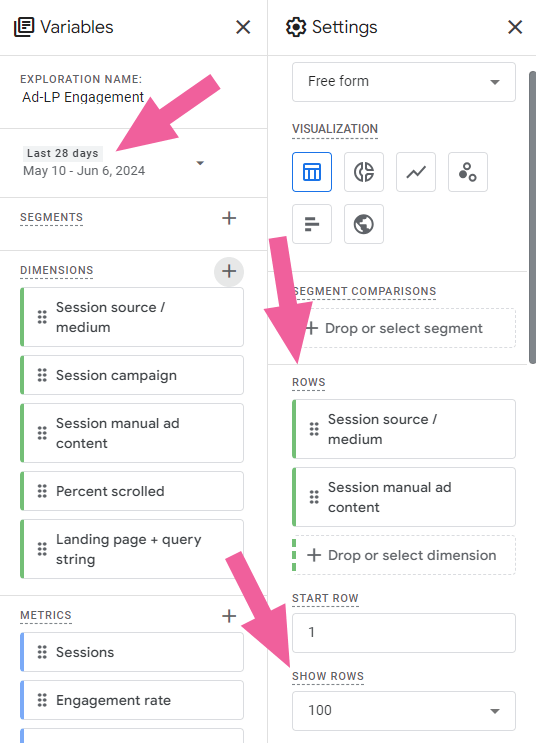The image size is (536, 743).
Task: Close the Settings panel
Action: (515, 27)
